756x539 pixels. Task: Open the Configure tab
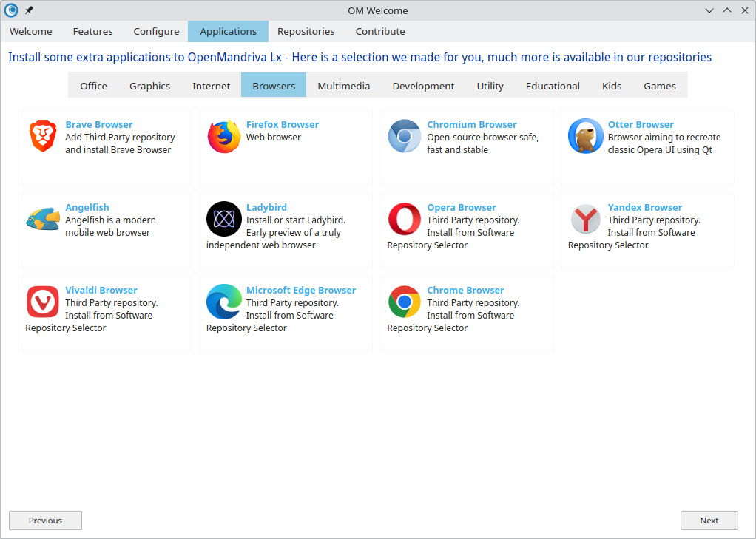coord(156,31)
